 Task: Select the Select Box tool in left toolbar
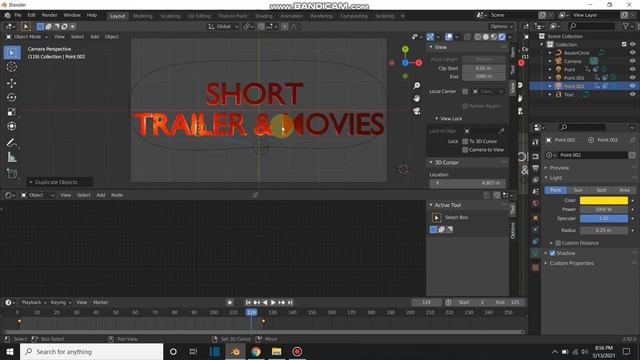click(x=12, y=53)
